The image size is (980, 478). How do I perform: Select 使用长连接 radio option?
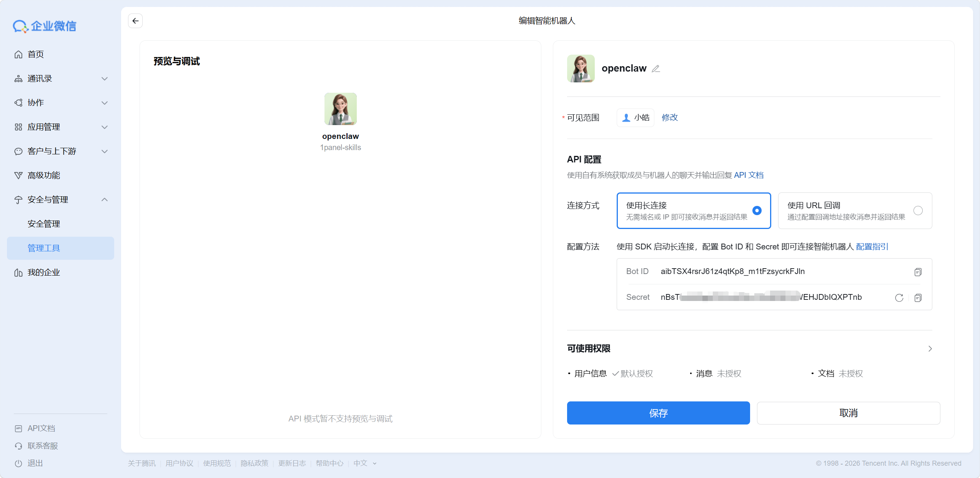pos(757,211)
